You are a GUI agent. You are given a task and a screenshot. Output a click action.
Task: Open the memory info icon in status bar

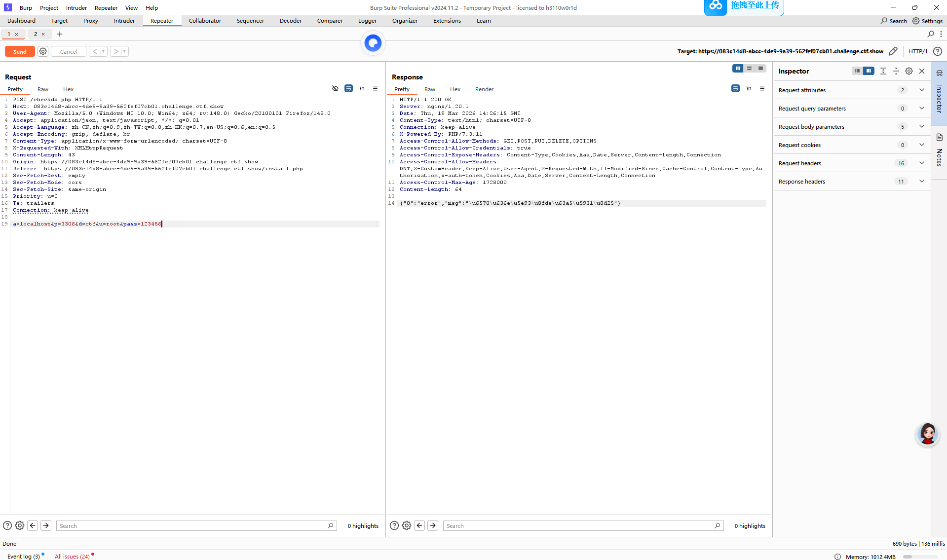(837, 557)
